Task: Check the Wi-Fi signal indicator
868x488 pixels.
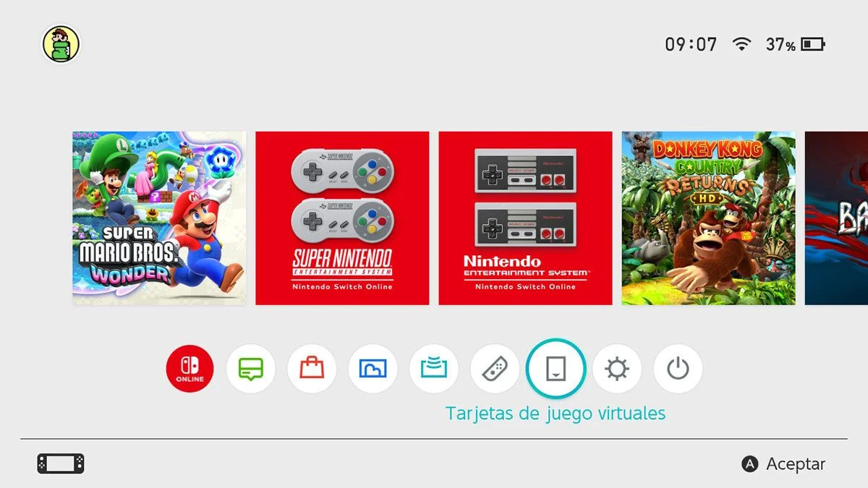Action: click(741, 44)
